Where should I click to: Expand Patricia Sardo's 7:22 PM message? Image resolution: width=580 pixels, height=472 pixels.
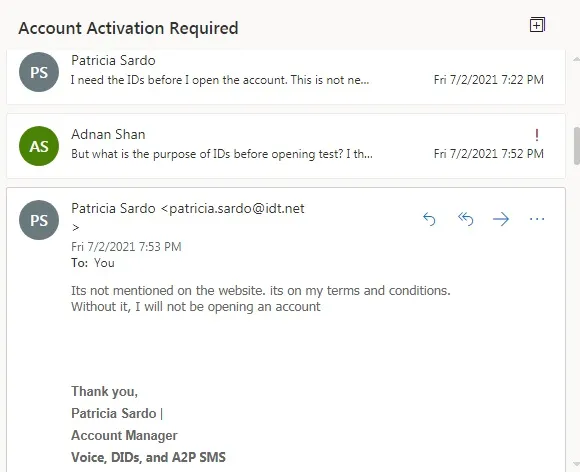(x=286, y=77)
